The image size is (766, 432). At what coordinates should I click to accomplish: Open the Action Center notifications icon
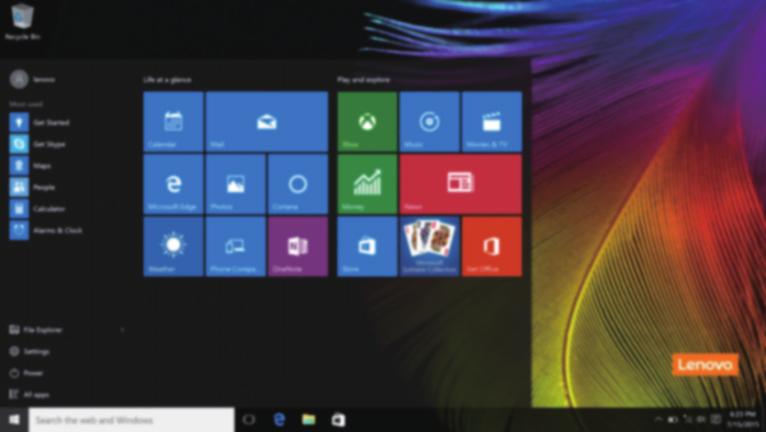(x=716, y=419)
